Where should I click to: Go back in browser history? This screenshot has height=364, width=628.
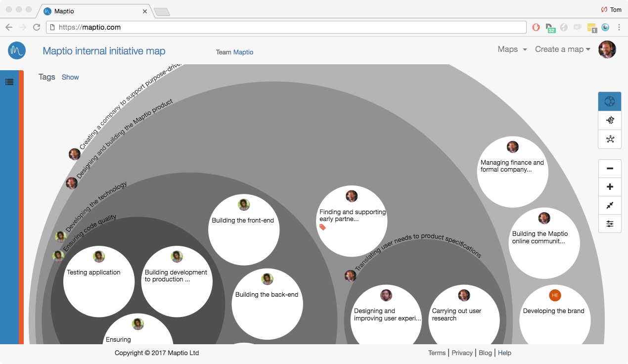point(9,27)
